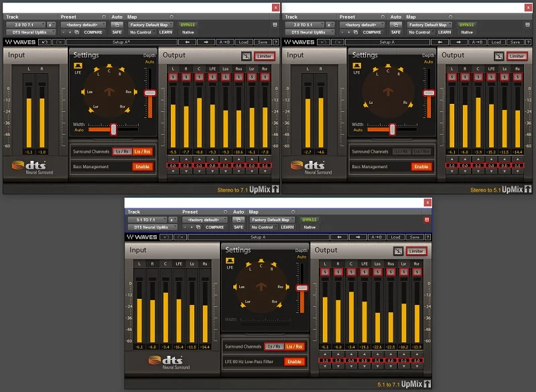Viewport: 536px width, 392px height.
Task: Toggle the Limiter in the Stereo to 5.1 Output
Action: (517, 56)
